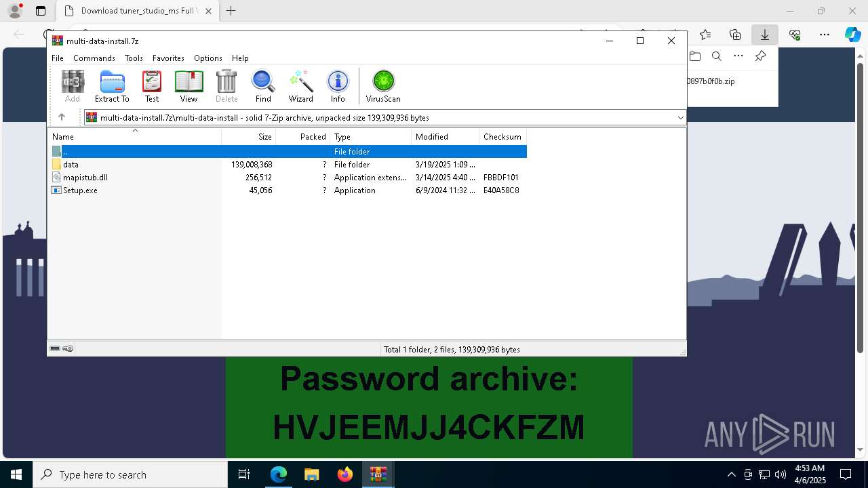Click the Edge favorites star icon

[705, 35]
